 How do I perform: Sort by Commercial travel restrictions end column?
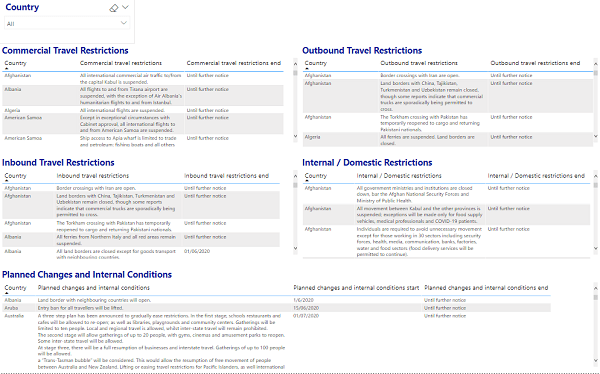[234, 63]
